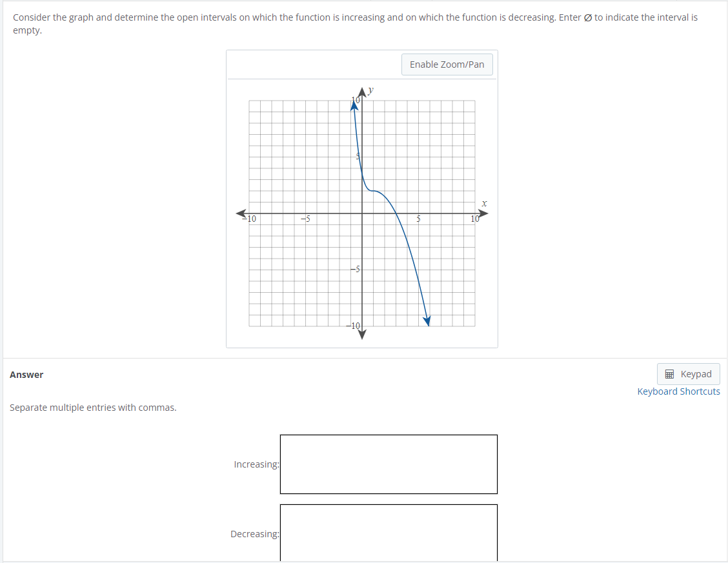Viewport: 728px width, 563px height.
Task: Select the Decreasing answer input box
Action: (x=388, y=533)
